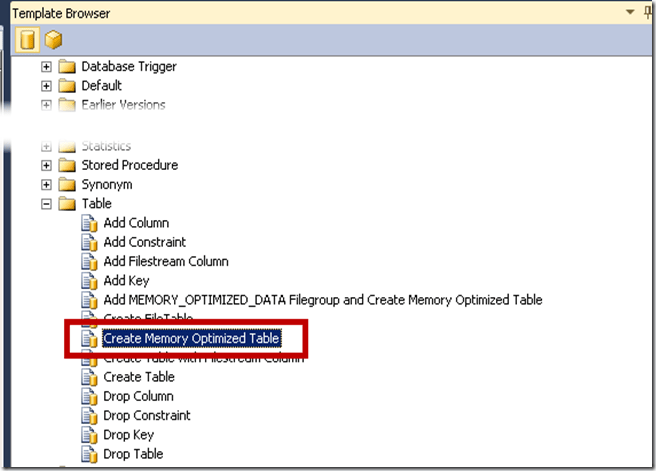
Task: Click the Add Column template file icon
Action: click(x=90, y=223)
